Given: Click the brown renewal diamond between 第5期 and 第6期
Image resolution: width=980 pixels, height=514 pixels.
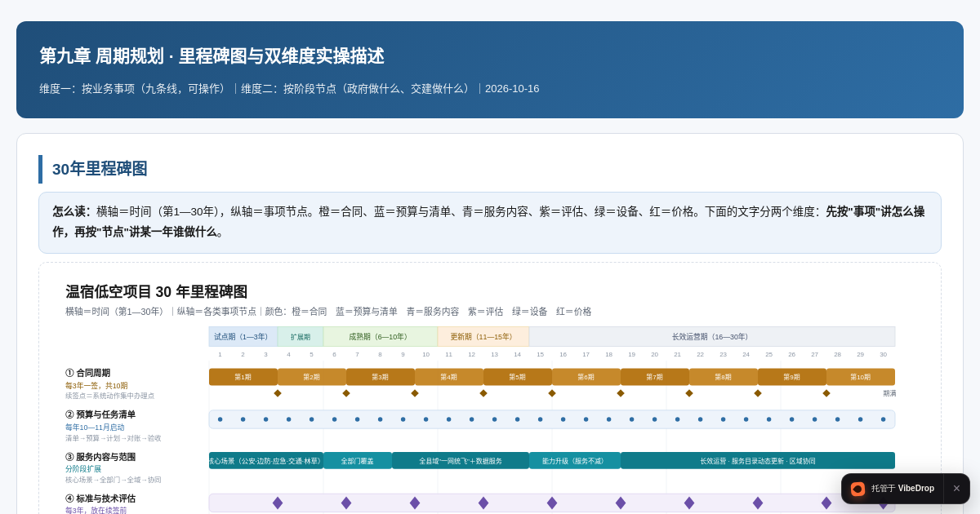Looking at the screenshot, I should coord(552,393).
